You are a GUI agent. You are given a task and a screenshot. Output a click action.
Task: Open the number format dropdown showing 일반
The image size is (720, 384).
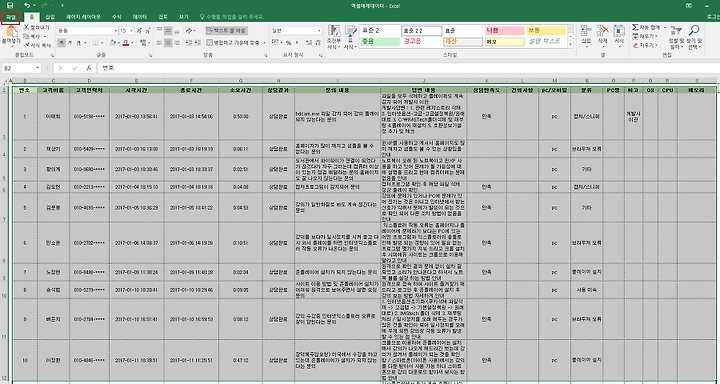(319, 31)
